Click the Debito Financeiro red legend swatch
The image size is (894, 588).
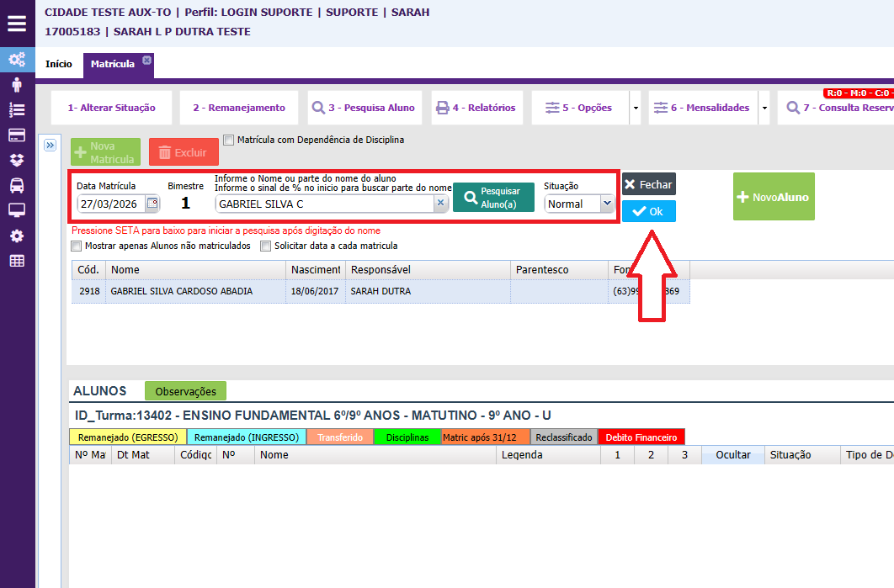[641, 437]
